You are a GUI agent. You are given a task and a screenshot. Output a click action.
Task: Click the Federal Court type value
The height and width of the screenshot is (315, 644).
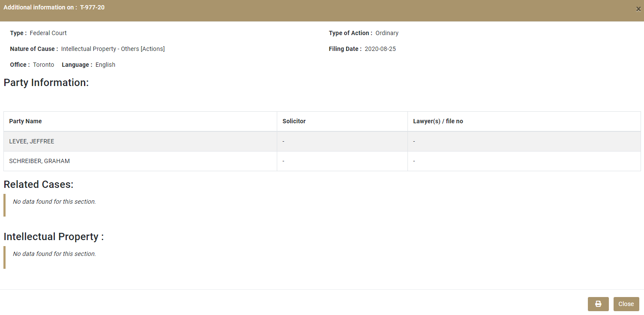[x=48, y=33]
